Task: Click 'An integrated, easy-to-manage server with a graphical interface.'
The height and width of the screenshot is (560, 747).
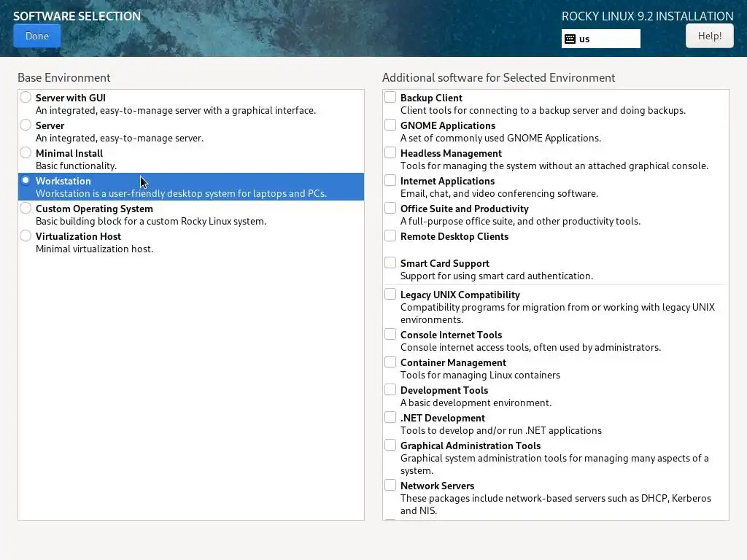Action: (x=176, y=111)
